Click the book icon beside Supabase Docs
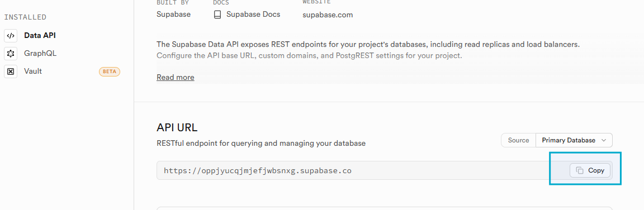Viewport: 644px width, 210px height. tap(217, 15)
